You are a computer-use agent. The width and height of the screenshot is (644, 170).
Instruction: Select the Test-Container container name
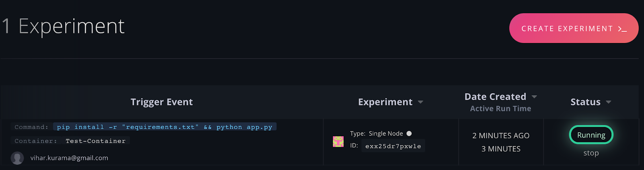point(96,141)
